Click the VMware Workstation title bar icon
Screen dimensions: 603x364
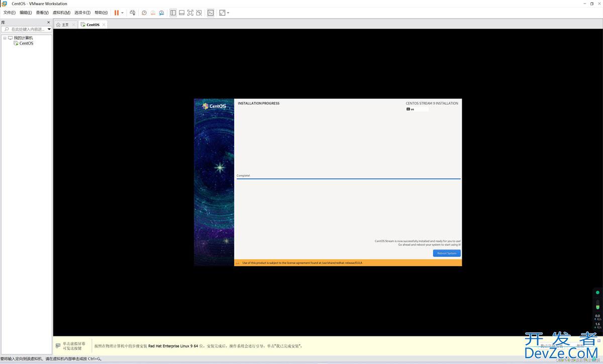(x=5, y=4)
